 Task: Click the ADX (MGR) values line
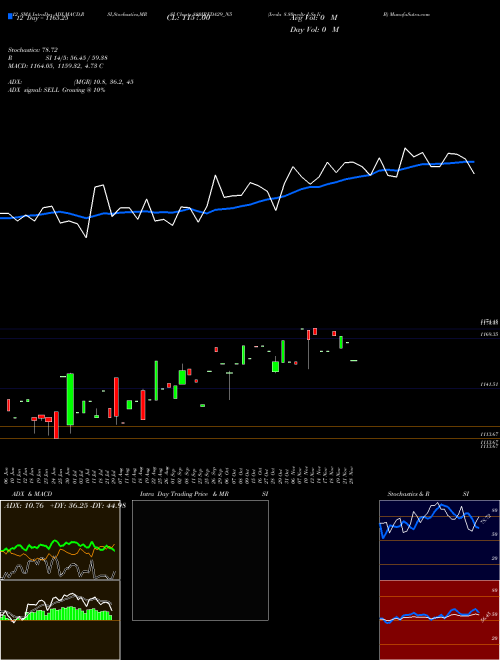pyautogui.click(x=71, y=82)
